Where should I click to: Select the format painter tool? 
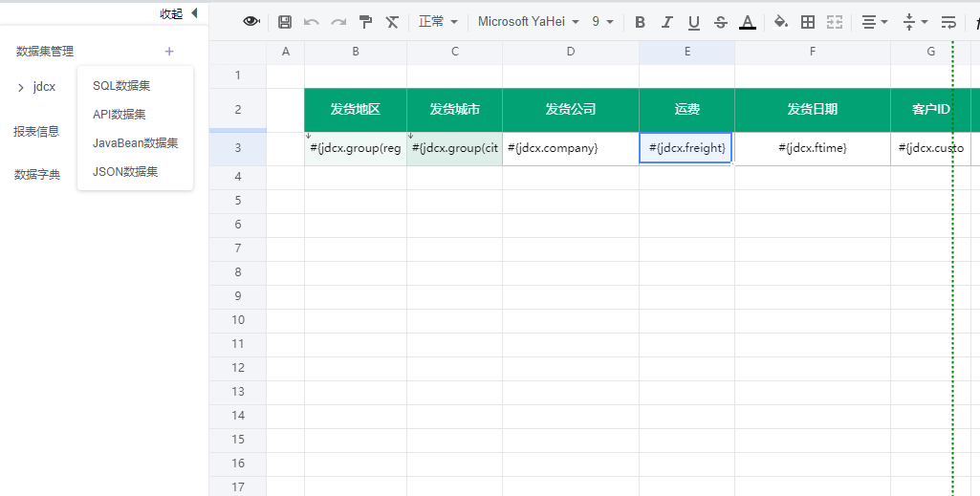365,22
